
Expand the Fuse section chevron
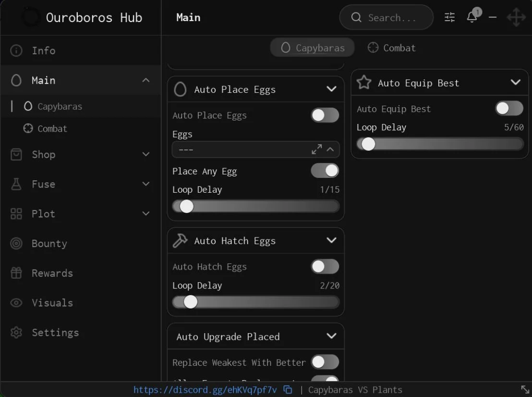146,184
